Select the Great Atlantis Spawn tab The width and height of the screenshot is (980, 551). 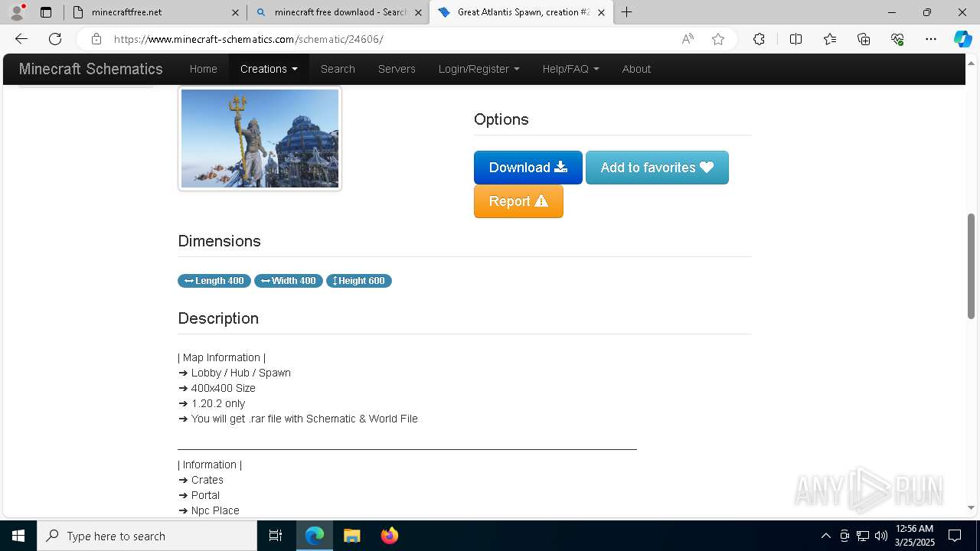point(521,12)
